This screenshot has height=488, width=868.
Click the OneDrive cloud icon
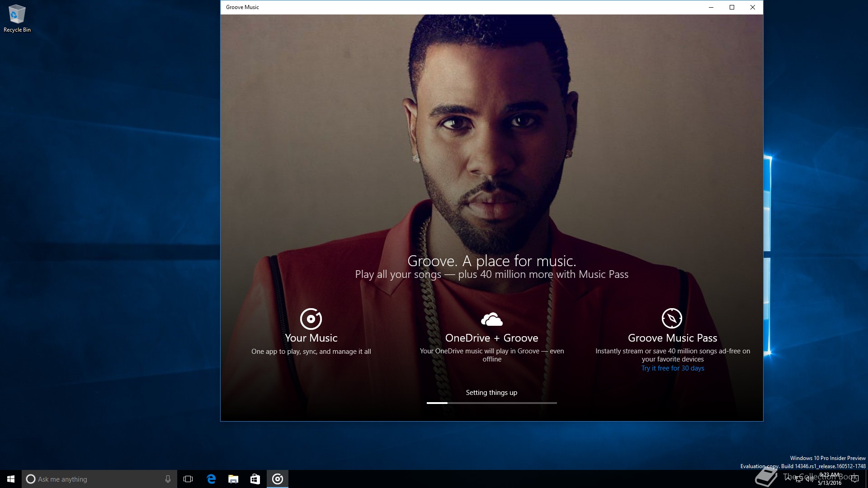(492, 319)
